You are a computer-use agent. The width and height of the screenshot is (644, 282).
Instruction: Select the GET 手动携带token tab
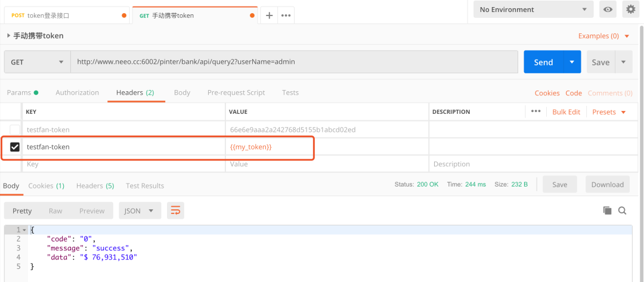(194, 16)
